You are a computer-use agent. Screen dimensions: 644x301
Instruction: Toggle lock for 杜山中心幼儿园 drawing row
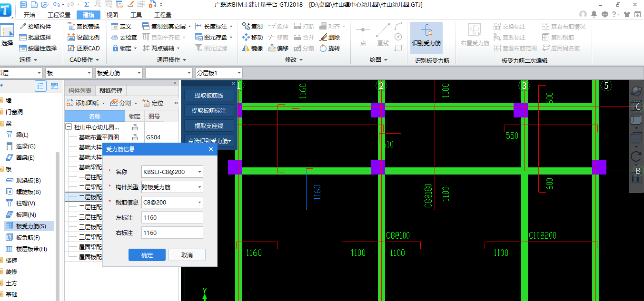click(135, 127)
